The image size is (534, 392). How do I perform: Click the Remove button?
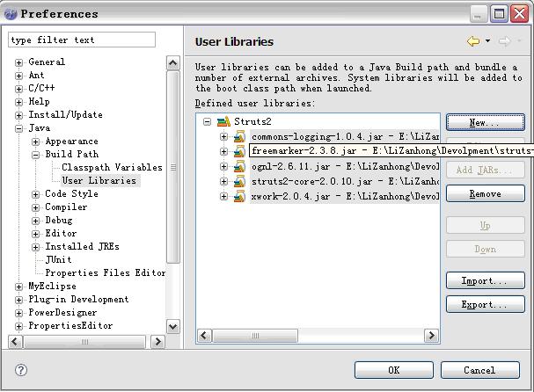click(x=486, y=193)
